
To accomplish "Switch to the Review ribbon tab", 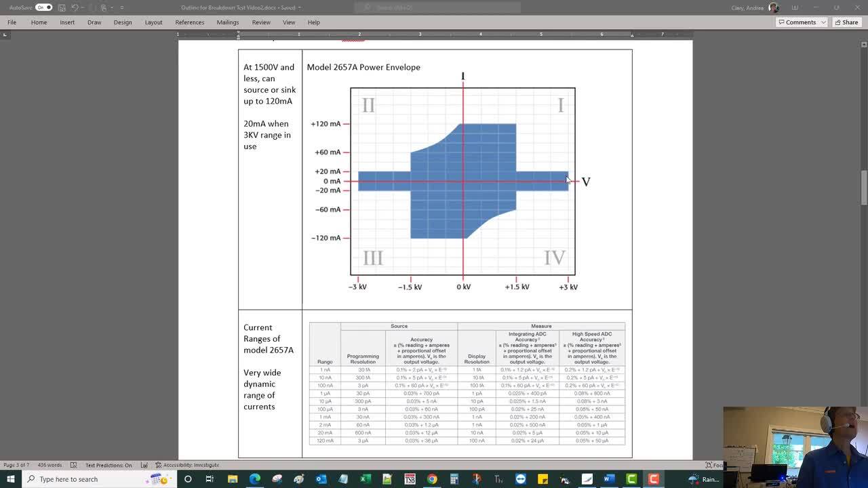I will pyautogui.click(x=261, y=22).
